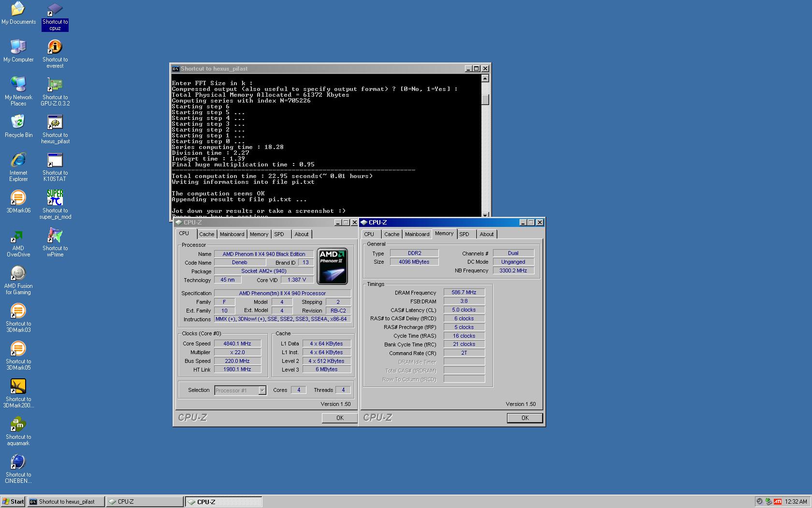Click the console icon in hexus_pifast title bar
The height and width of the screenshot is (508, 812).
tap(175, 69)
